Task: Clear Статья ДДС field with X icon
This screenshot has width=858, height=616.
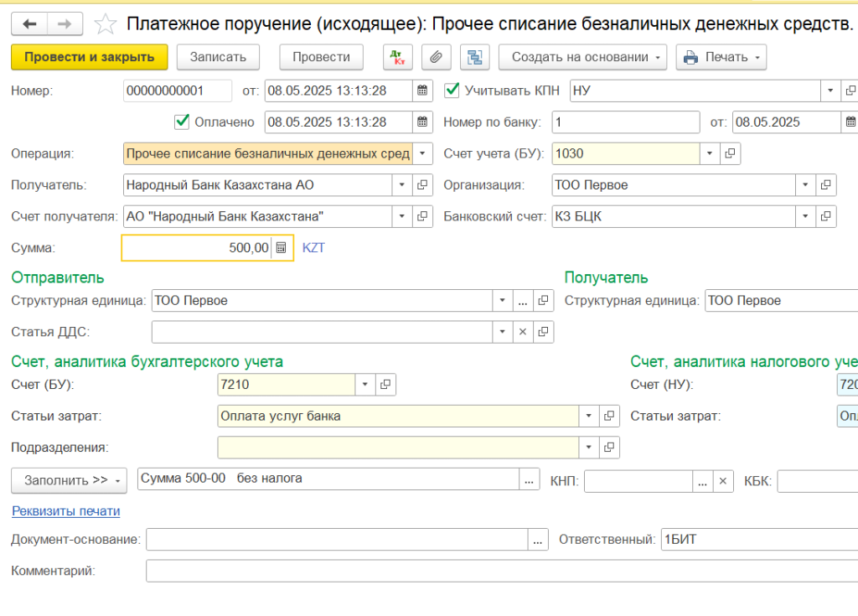Action: (x=522, y=332)
